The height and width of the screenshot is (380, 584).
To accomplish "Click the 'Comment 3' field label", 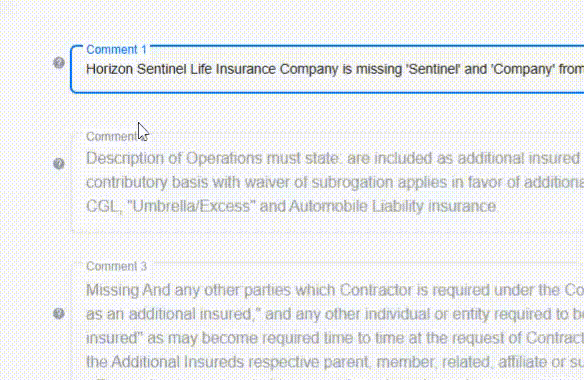I will [x=117, y=266].
